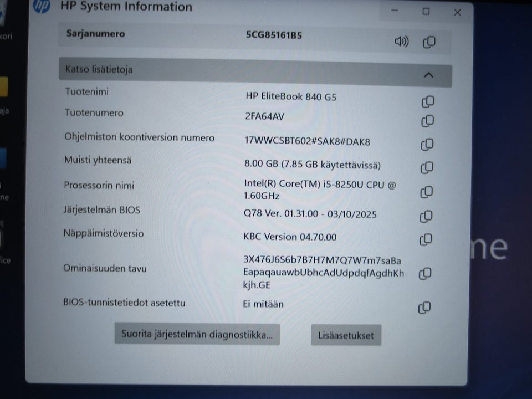Copy the Ominaisuuden tavu value
Viewport: 532px width, 399px height.
pyautogui.click(x=425, y=273)
